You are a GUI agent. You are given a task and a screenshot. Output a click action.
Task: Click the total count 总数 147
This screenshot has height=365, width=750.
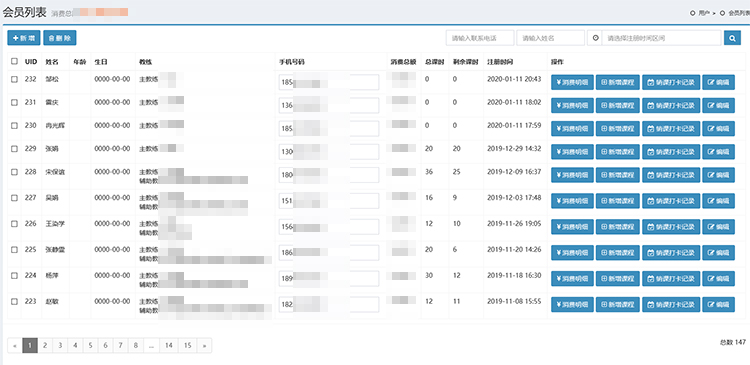(733, 342)
